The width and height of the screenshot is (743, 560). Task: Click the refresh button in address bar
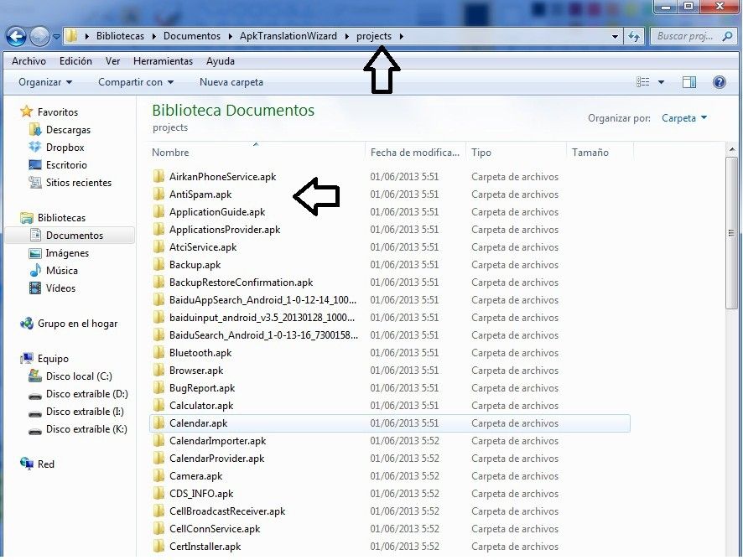click(634, 36)
